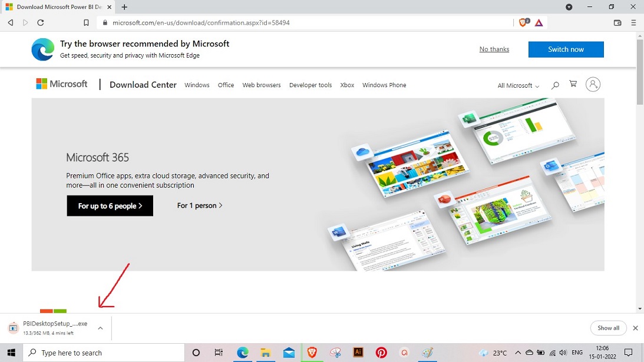Screen dimensions: 644x362
Task: Click the Microsoft logo
Action: [x=62, y=84]
